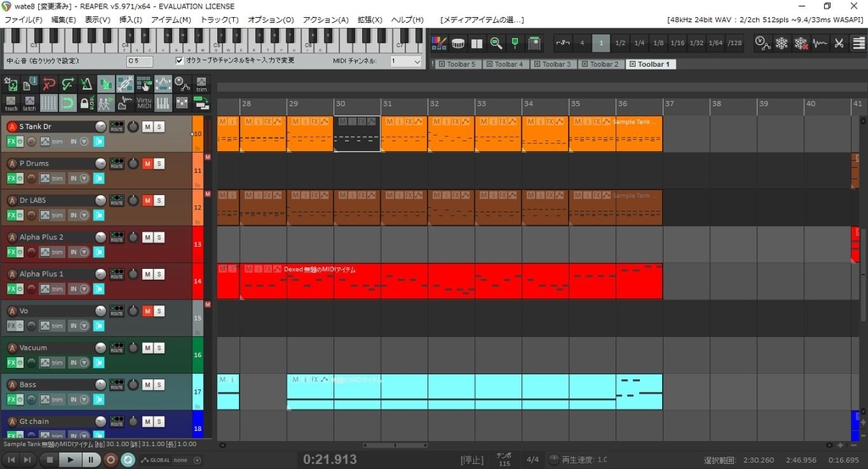
Task: Open FX chain on Bass track
Action: [11, 399]
